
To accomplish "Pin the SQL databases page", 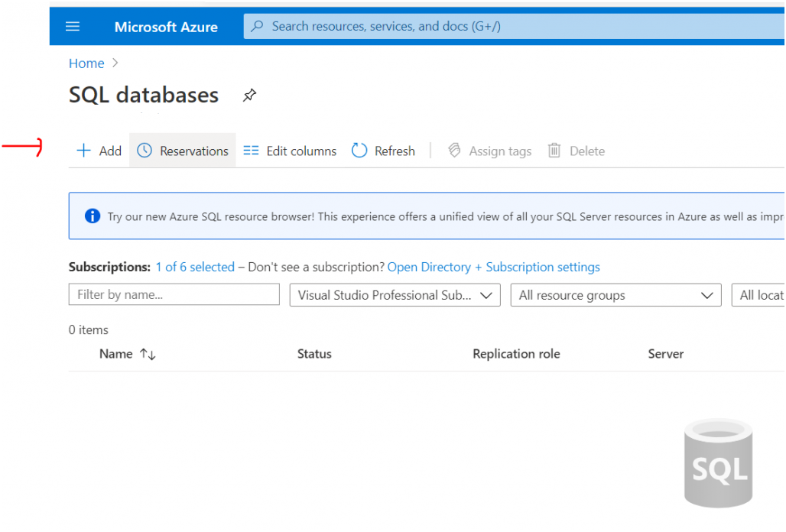I will coord(249,96).
